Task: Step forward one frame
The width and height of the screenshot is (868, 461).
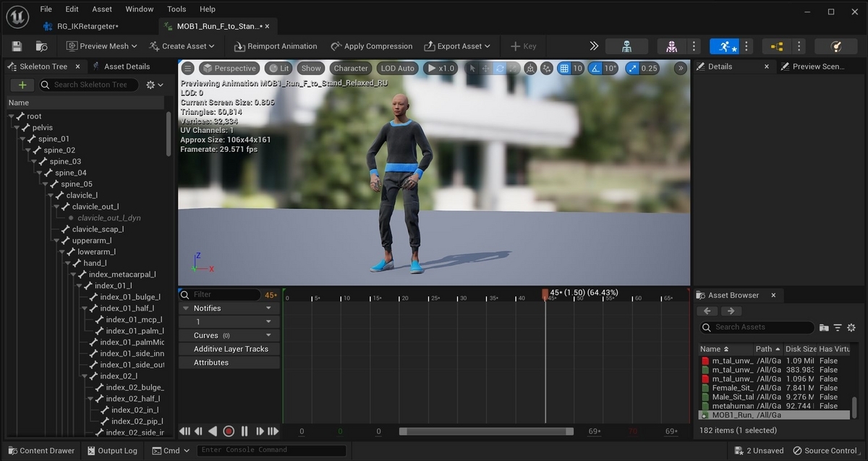Action: (260, 431)
